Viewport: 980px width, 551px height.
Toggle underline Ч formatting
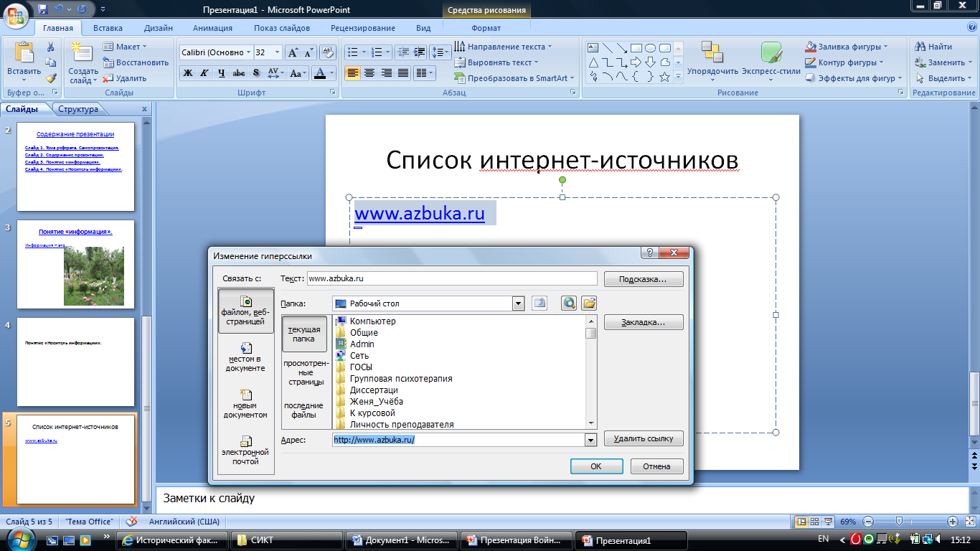222,73
